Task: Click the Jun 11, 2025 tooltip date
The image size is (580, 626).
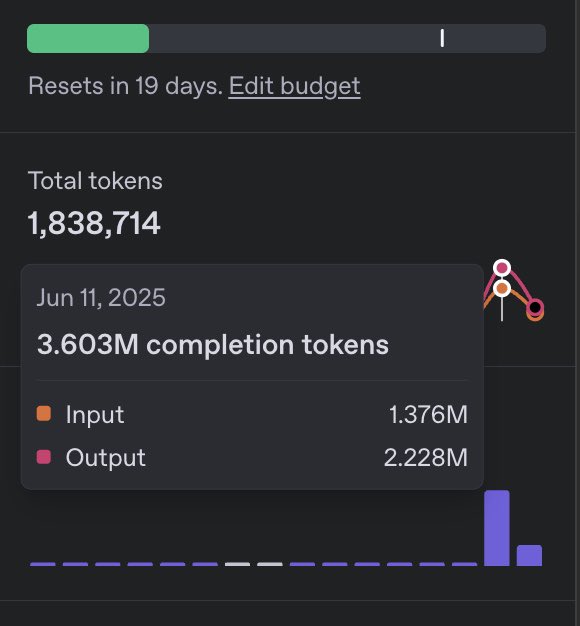Action: (101, 298)
